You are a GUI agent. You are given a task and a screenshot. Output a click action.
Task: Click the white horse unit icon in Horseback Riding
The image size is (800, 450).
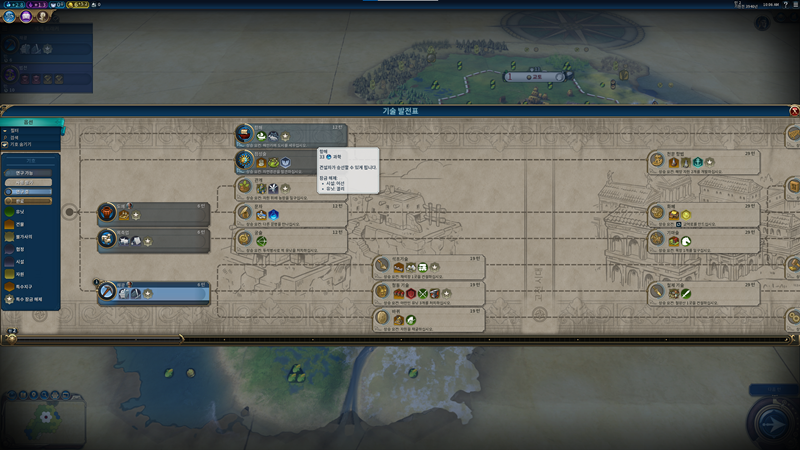click(x=686, y=241)
